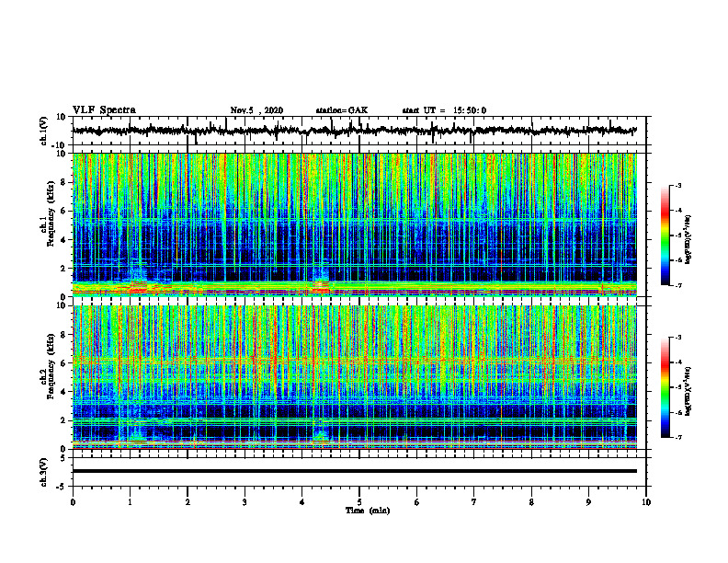Viewport: 728px width, 563px height.
Task: Click the 'station=GAK' label
Action: pyautogui.click(x=342, y=110)
